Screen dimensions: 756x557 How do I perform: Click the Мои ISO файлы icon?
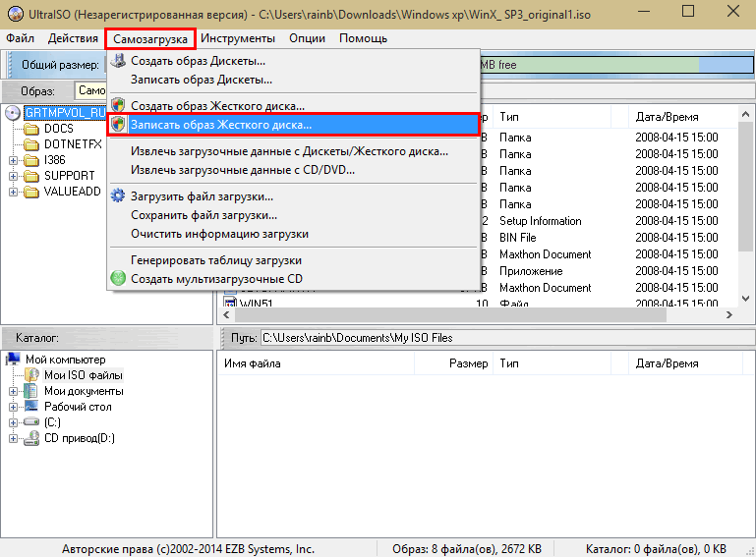31,374
